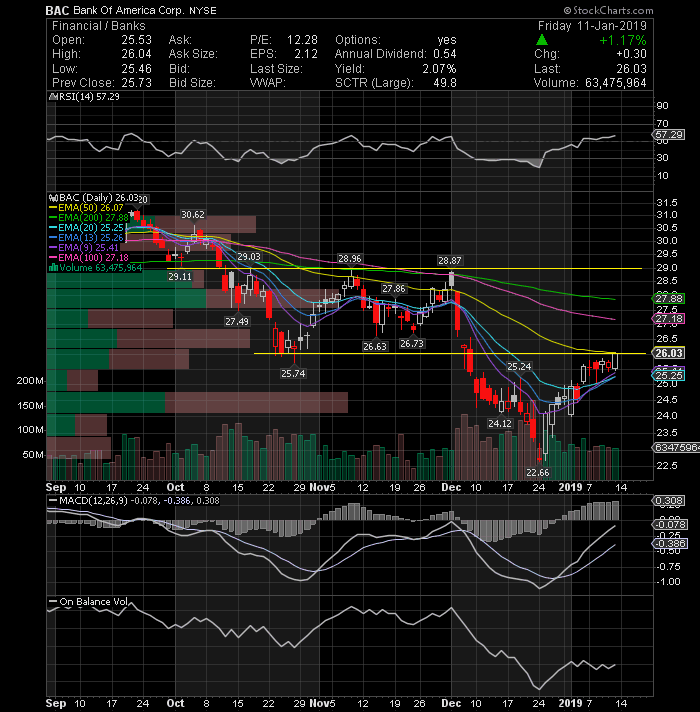Click the MACD axis level -1.00
Image resolution: width=700 pixels, height=712 pixels.
(668, 582)
